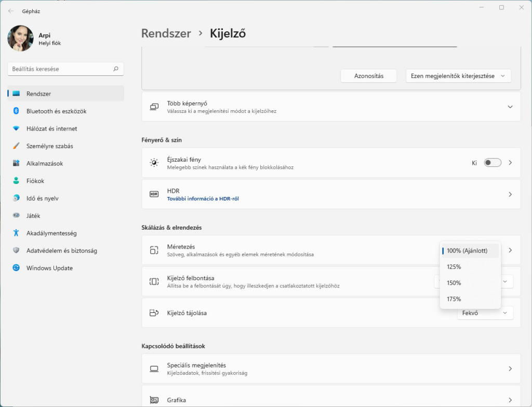
Task: Click the Beállítás keresése search field
Action: 60,69
